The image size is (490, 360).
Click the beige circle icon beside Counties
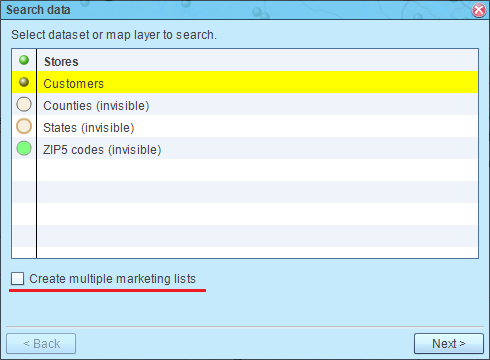click(24, 104)
